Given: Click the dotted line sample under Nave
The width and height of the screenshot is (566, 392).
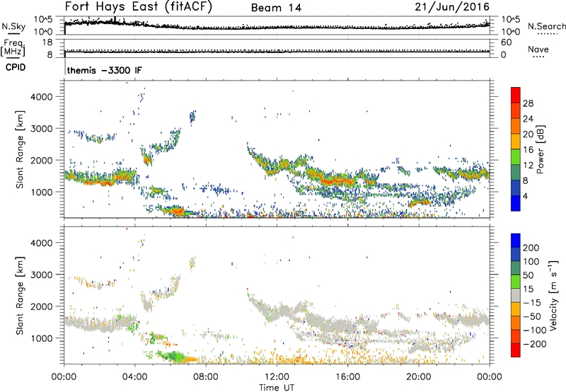Looking at the screenshot, I should click(538, 57).
